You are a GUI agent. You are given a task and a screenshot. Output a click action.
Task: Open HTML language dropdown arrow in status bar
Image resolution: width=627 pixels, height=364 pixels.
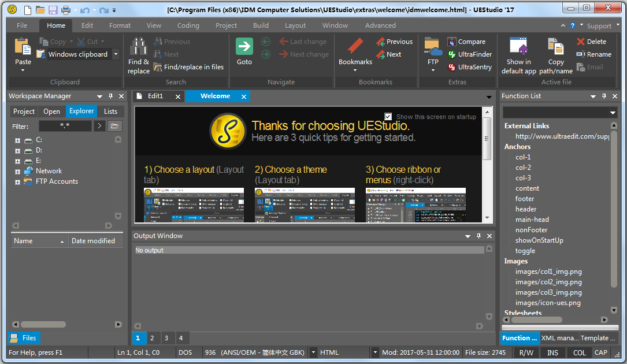tap(374, 352)
